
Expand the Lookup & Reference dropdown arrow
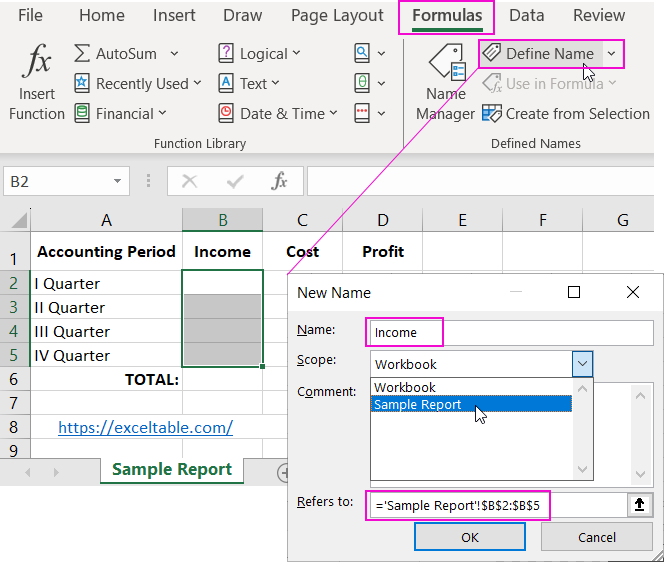pyautogui.click(x=381, y=54)
